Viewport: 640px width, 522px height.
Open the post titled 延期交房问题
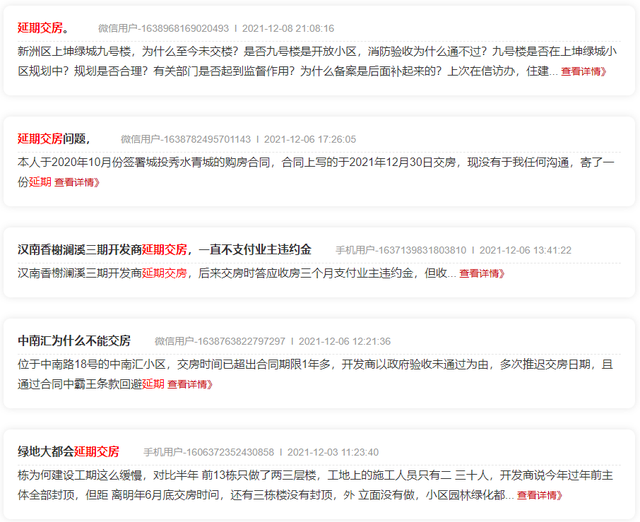click(53, 138)
